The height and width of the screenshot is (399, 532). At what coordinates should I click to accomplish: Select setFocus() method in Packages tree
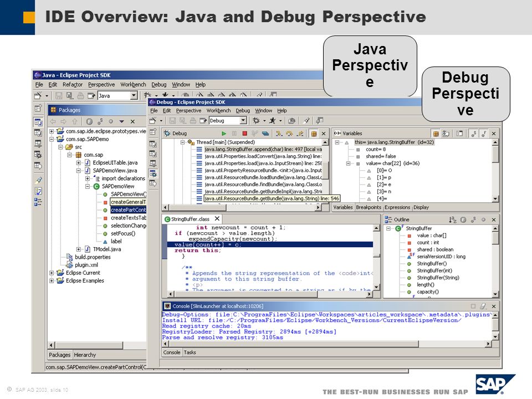click(x=123, y=233)
